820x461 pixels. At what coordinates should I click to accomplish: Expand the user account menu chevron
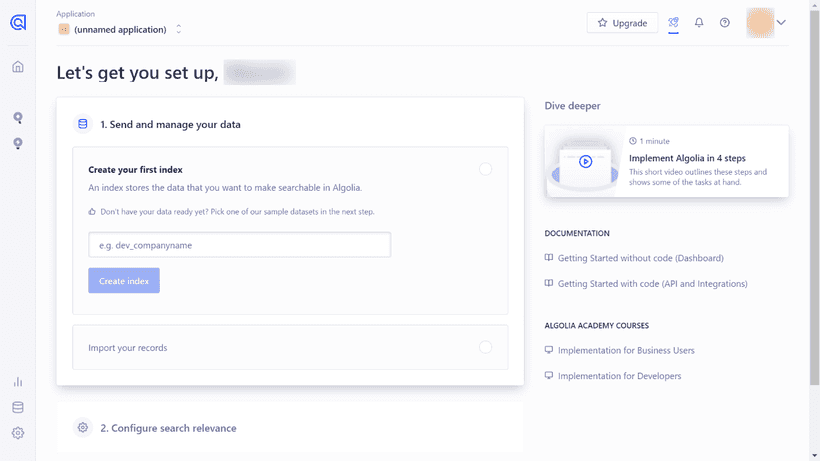tap(781, 22)
